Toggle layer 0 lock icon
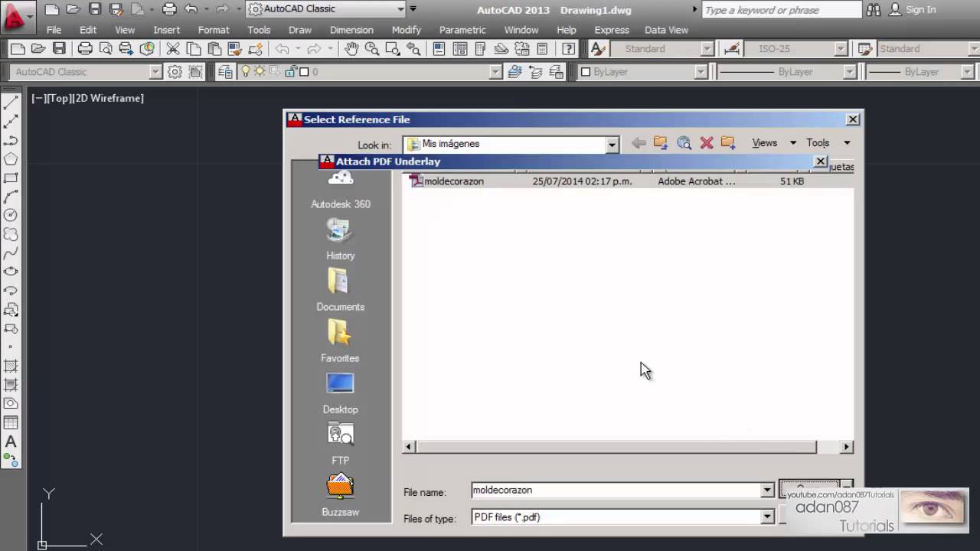Screen dimensions: 980x551 (x=291, y=72)
